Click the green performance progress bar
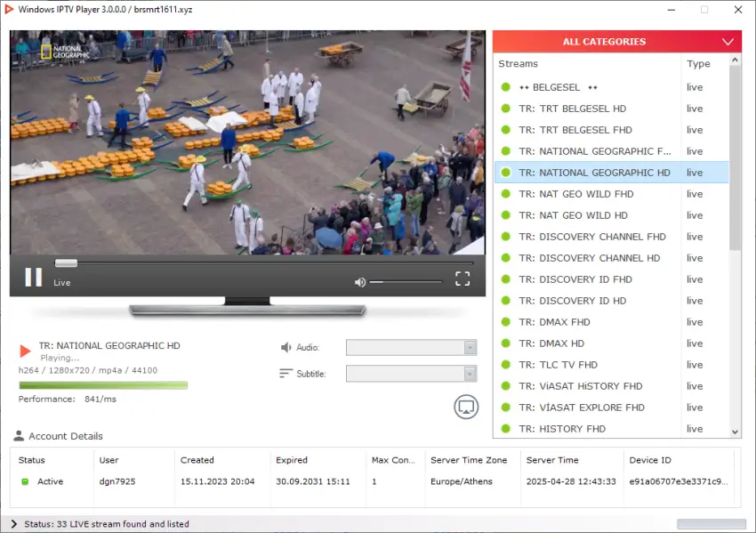Image resolution: width=756 pixels, height=533 pixels. point(103,385)
